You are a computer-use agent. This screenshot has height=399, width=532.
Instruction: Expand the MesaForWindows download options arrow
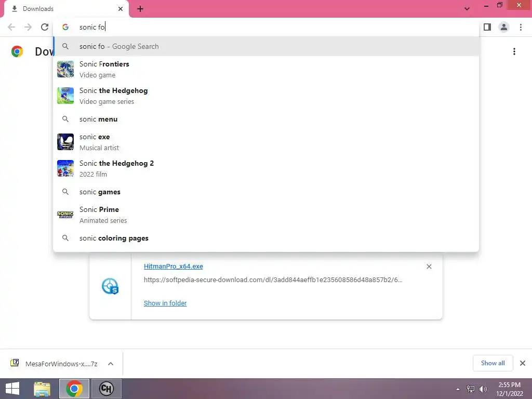[x=111, y=364]
